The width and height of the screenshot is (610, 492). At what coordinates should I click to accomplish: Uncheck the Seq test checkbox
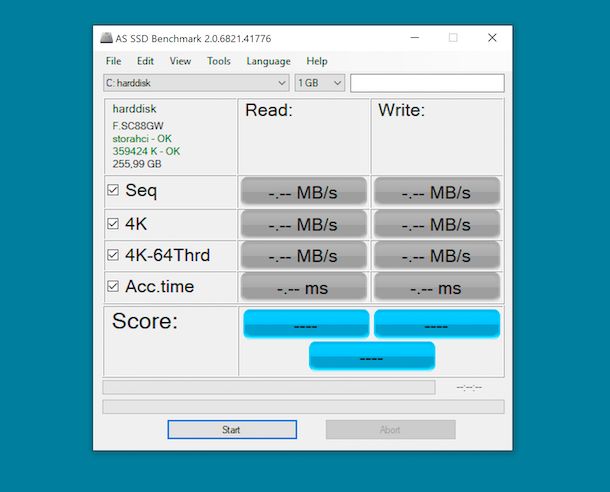click(113, 190)
